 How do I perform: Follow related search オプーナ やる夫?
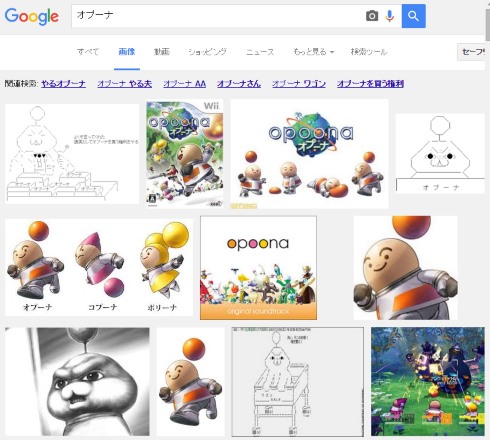point(125,84)
